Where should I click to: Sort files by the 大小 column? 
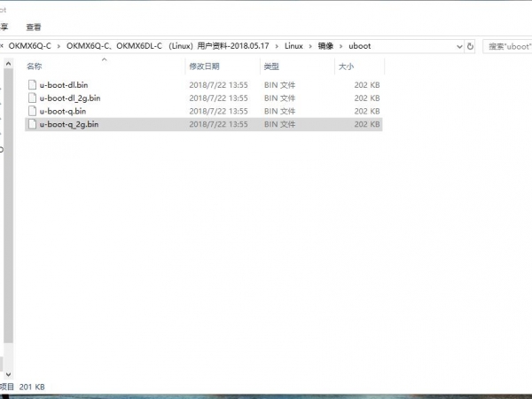[x=346, y=66]
